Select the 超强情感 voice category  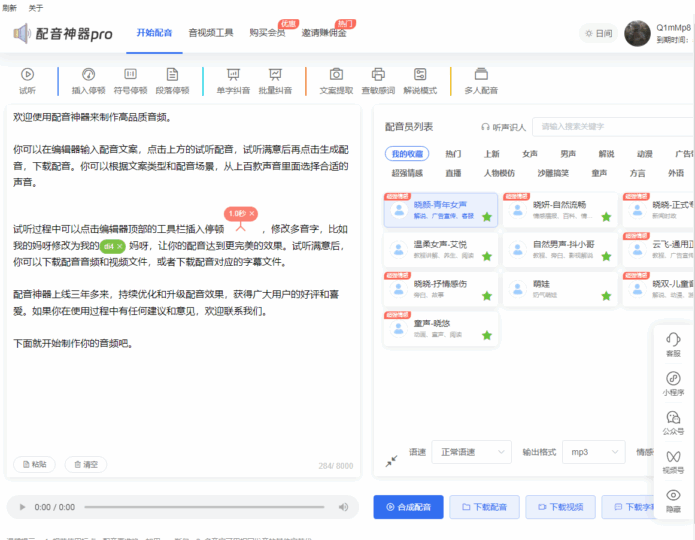(x=407, y=173)
